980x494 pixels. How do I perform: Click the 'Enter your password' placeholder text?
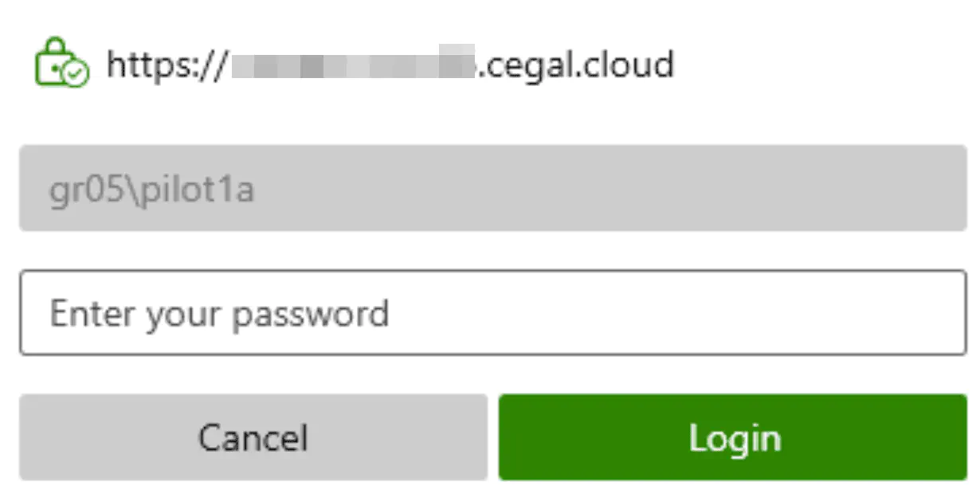pyautogui.click(x=219, y=313)
